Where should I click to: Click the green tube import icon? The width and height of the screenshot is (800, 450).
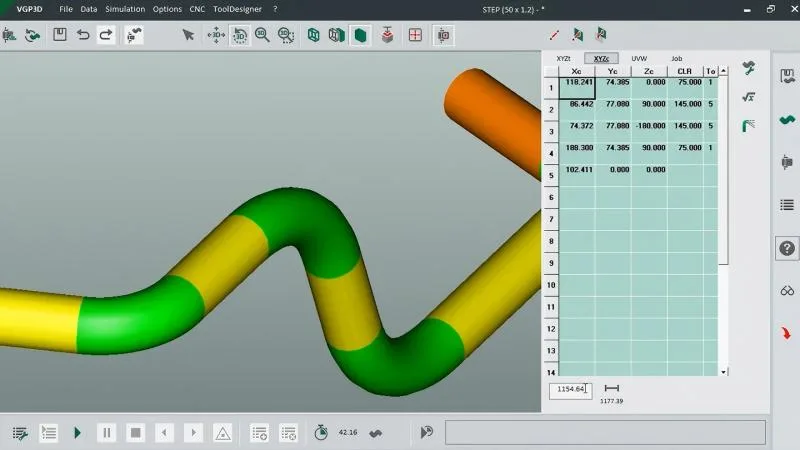tap(32, 35)
